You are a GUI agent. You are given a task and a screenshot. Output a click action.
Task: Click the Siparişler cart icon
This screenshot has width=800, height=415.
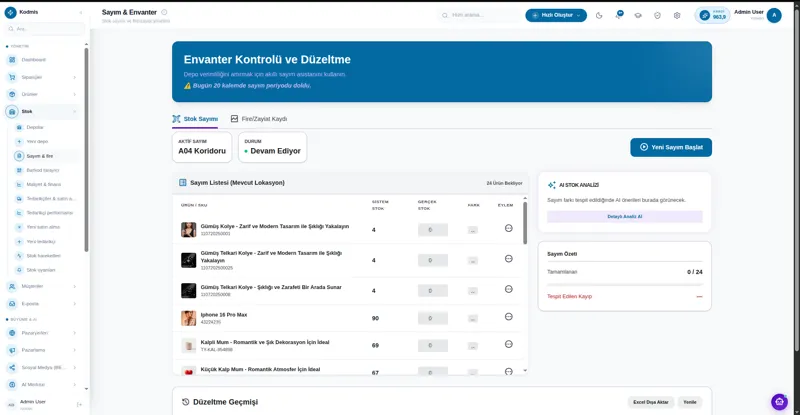click(x=12, y=77)
